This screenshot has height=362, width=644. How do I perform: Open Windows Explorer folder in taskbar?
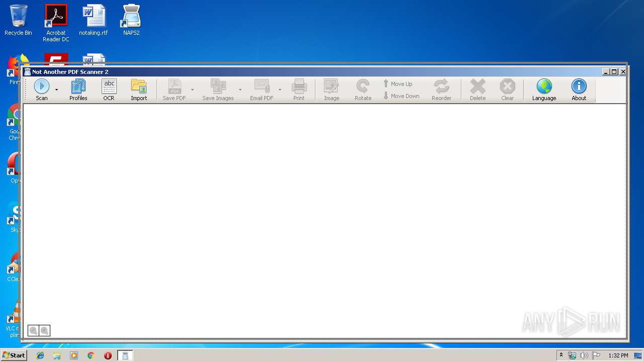click(57, 355)
